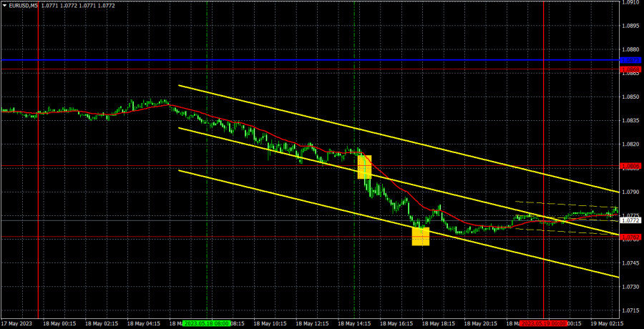Click the red 2023.05.19 00:00 time label
Screen dimensions: 644x329
[544, 323]
